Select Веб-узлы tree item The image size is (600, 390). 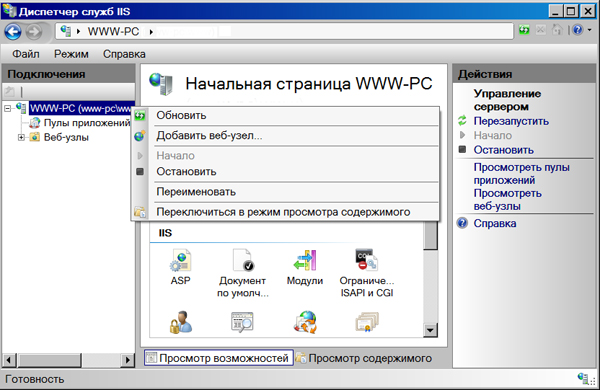(66, 137)
